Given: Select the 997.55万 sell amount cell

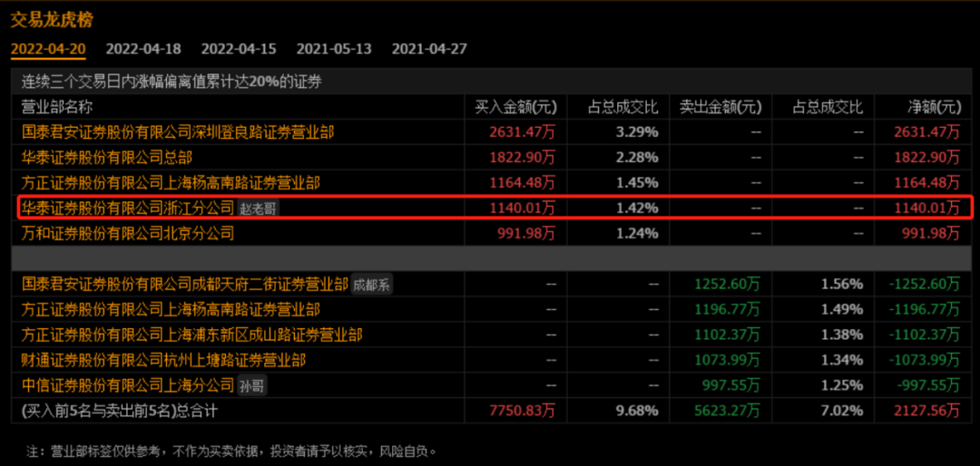Looking at the screenshot, I should pyautogui.click(x=732, y=385).
